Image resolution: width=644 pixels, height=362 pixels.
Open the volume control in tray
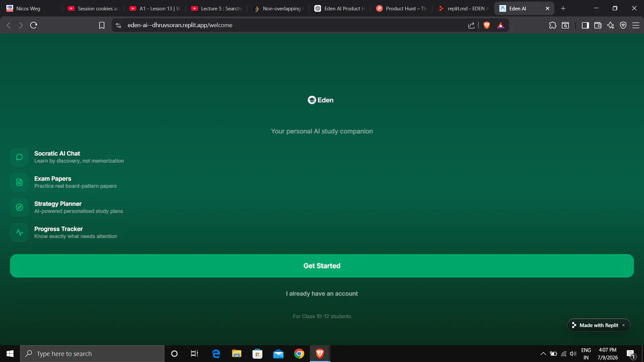click(573, 354)
